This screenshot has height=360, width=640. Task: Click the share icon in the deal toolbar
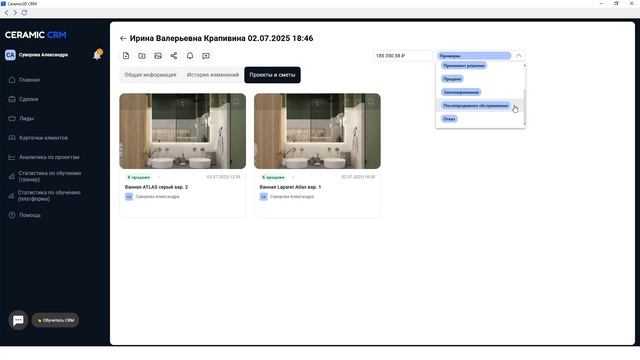point(174,56)
